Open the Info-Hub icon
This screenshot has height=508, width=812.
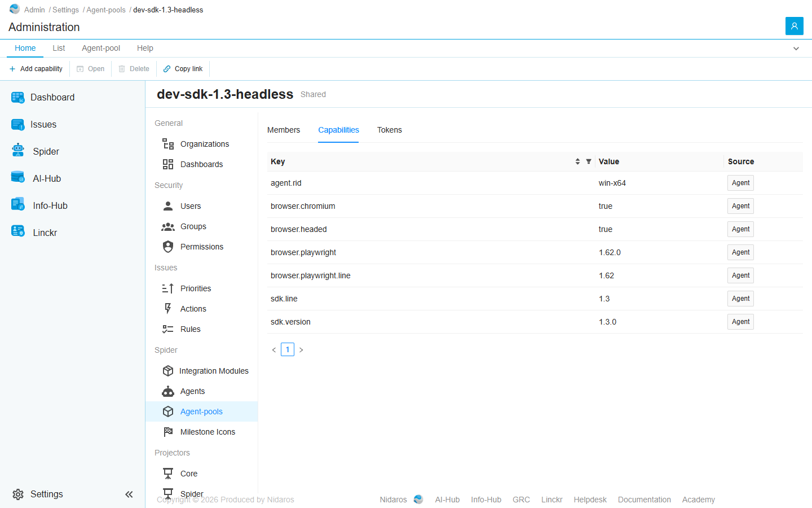[x=18, y=204]
